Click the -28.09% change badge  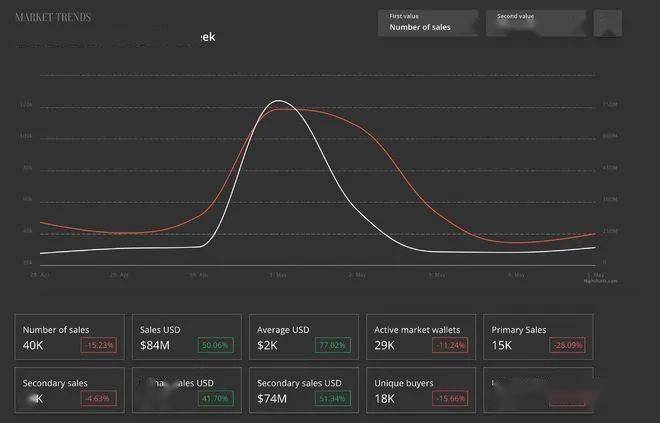pos(566,345)
